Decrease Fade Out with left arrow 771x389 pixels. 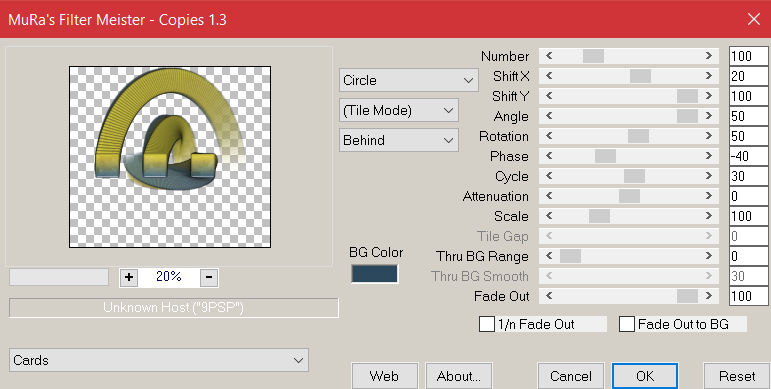[549, 296]
